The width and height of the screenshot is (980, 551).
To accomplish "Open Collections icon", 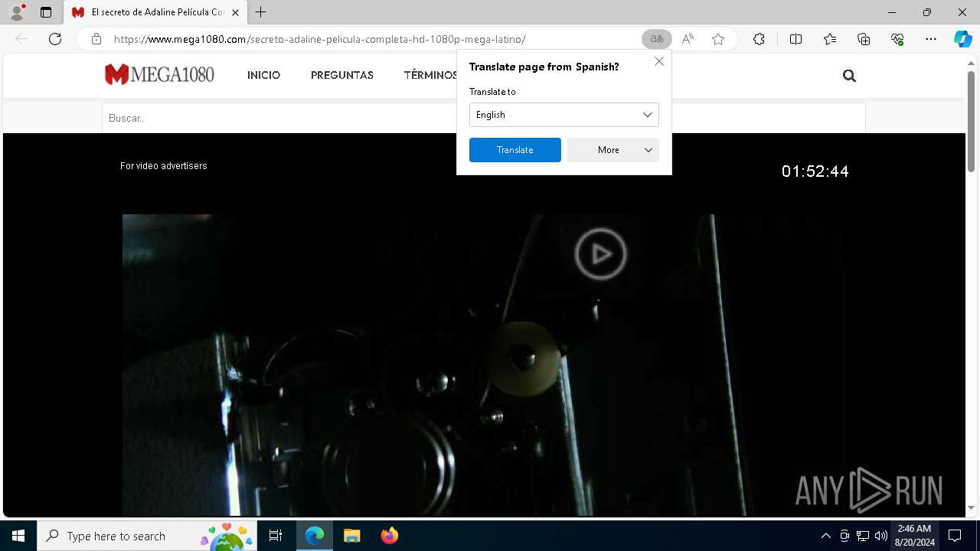I will pos(864,39).
